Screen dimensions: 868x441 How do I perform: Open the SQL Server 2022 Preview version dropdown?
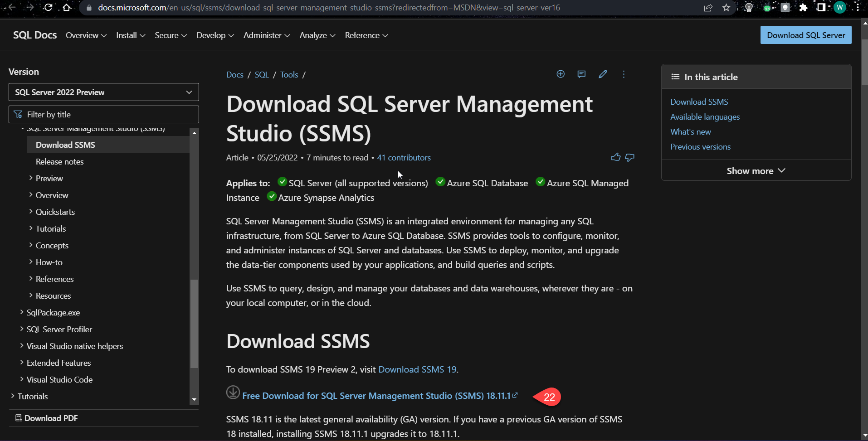pyautogui.click(x=104, y=92)
